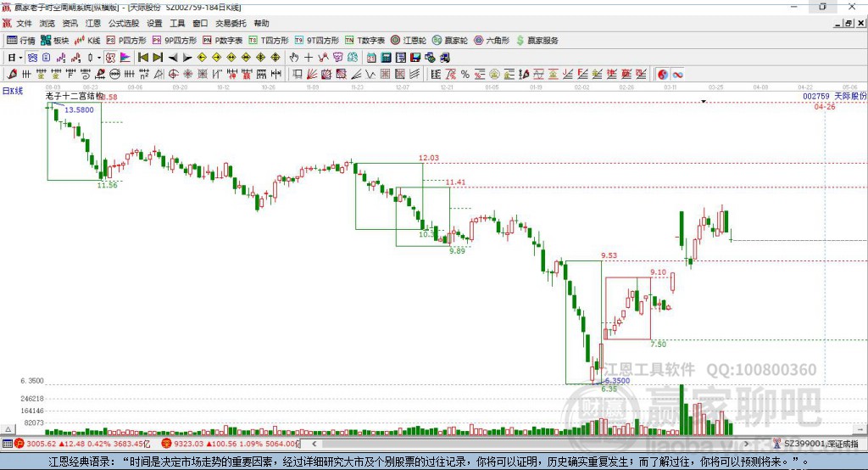The width and height of the screenshot is (868, 470).
Task: Click the rectangle box drawing tool
Action: click(x=298, y=75)
